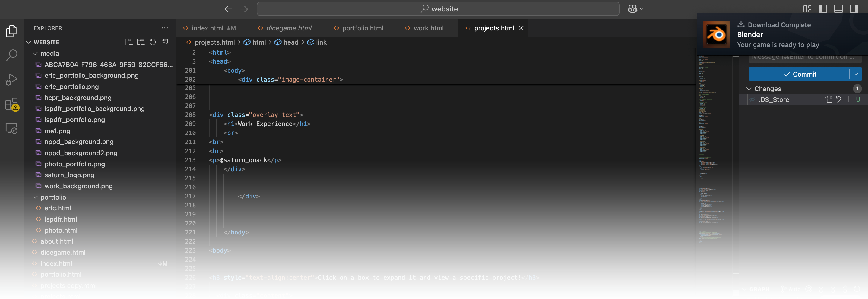Click the Commit button
Image resolution: width=868 pixels, height=299 pixels.
pyautogui.click(x=799, y=74)
